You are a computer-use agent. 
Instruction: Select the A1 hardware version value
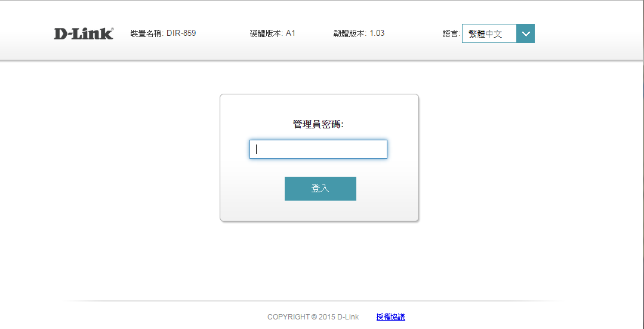(291, 33)
